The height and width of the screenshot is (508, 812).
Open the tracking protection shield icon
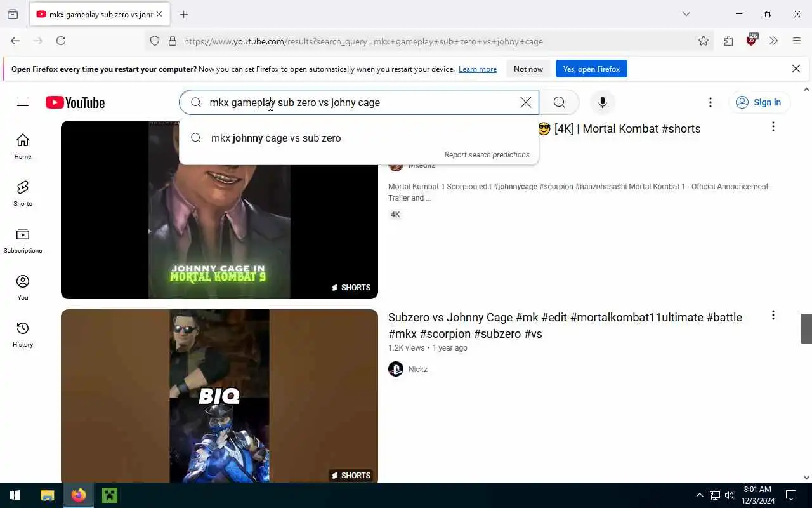pos(155,41)
